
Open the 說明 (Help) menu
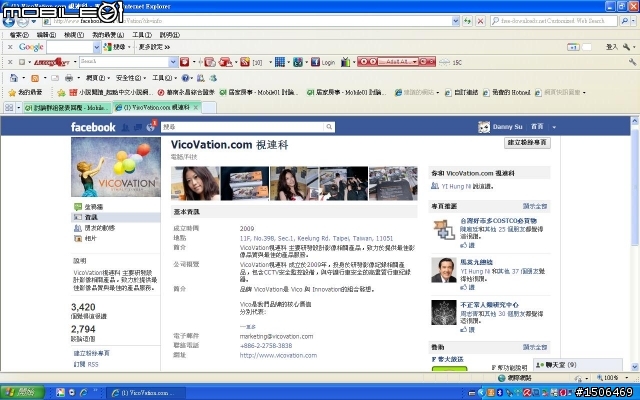coord(169,35)
